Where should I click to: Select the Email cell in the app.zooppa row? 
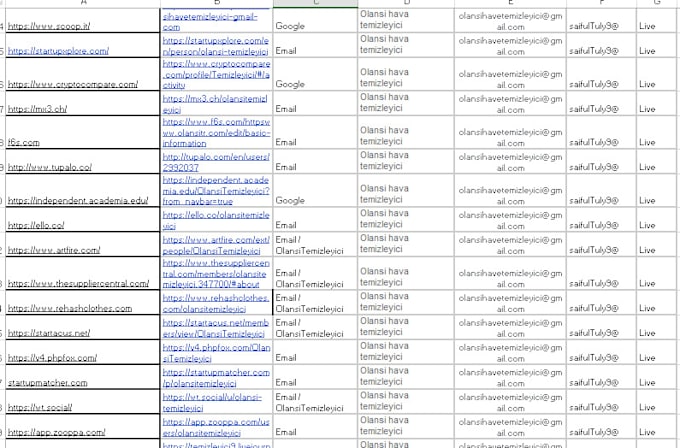[315, 427]
